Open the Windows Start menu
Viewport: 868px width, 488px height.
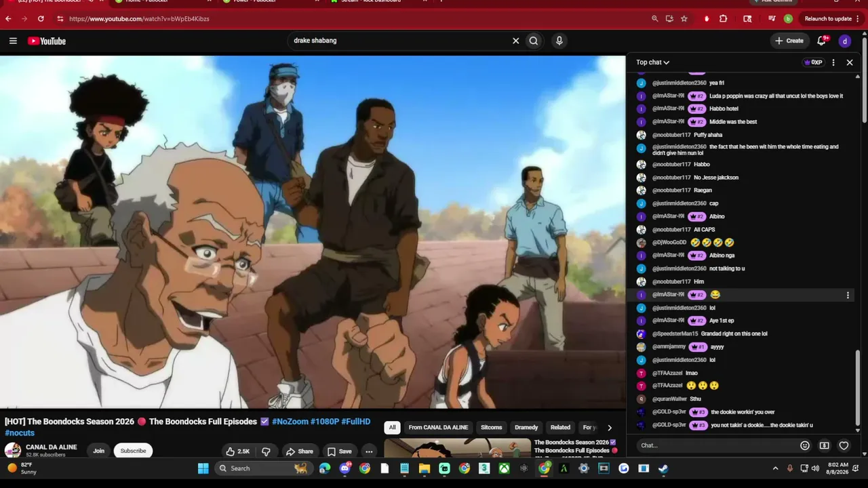(203, 468)
